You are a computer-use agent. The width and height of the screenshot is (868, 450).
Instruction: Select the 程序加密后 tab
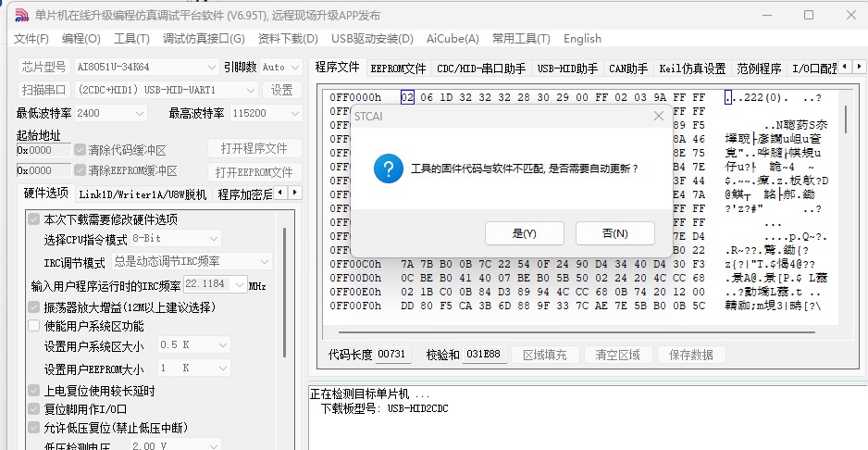click(x=244, y=194)
